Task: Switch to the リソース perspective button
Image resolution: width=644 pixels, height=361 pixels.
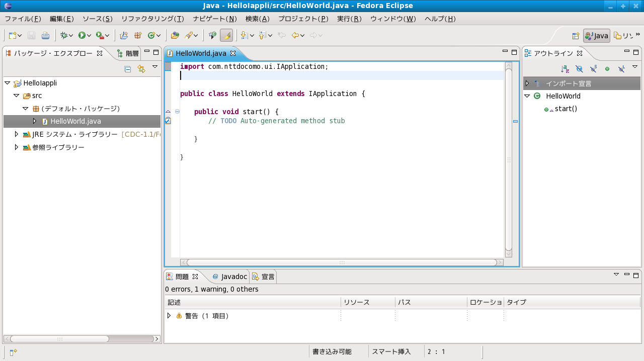Action: pyautogui.click(x=623, y=36)
